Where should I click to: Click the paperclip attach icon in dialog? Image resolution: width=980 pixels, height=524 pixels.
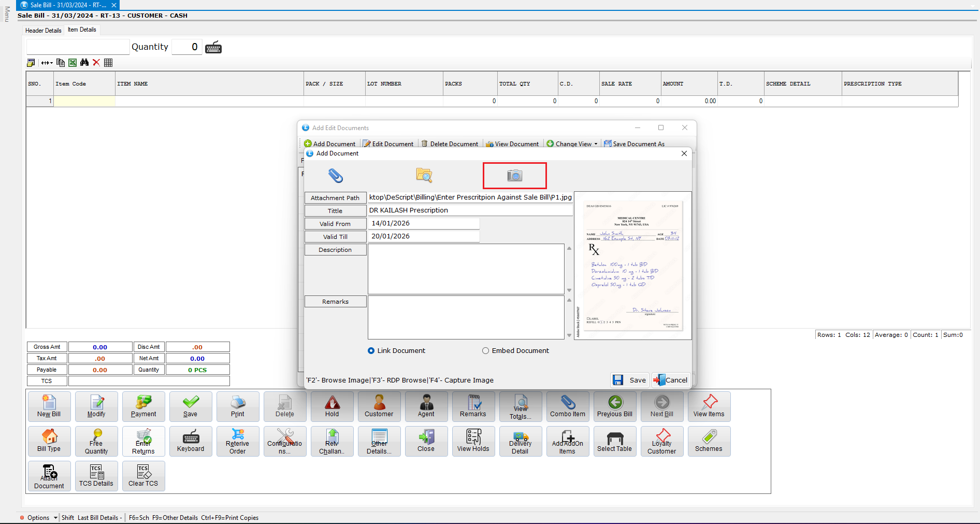(x=336, y=176)
